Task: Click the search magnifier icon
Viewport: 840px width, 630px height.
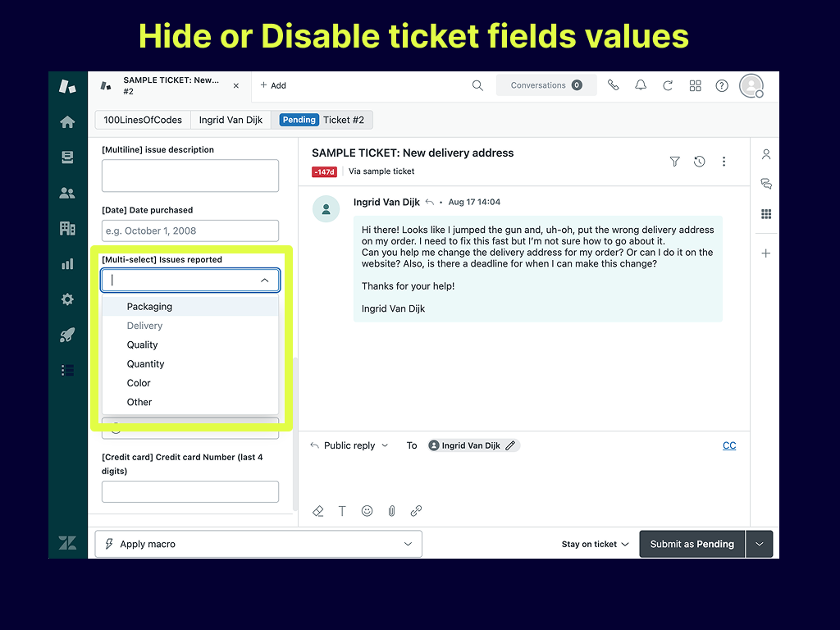Action: (x=477, y=85)
